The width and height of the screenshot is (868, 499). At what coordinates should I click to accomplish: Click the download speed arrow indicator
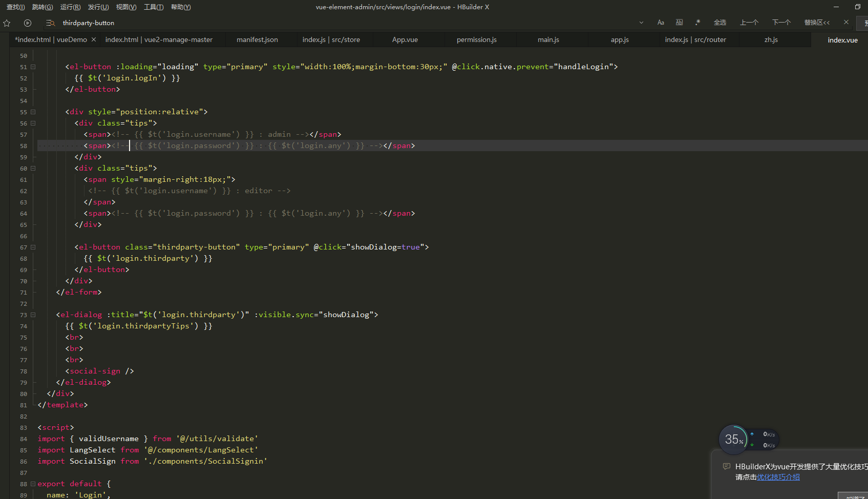tap(752, 445)
